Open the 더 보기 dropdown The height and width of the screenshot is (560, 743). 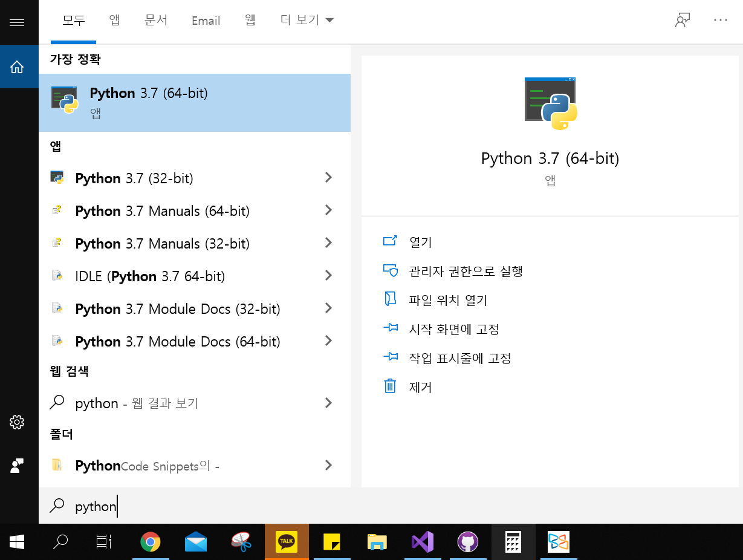coord(307,21)
